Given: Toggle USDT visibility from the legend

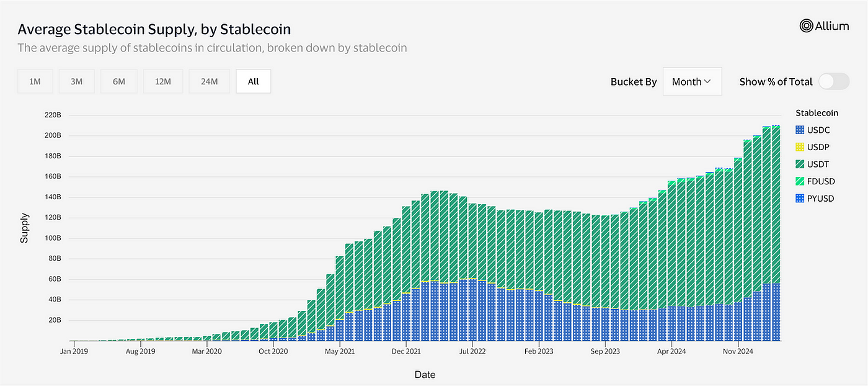Looking at the screenshot, I should [x=818, y=164].
